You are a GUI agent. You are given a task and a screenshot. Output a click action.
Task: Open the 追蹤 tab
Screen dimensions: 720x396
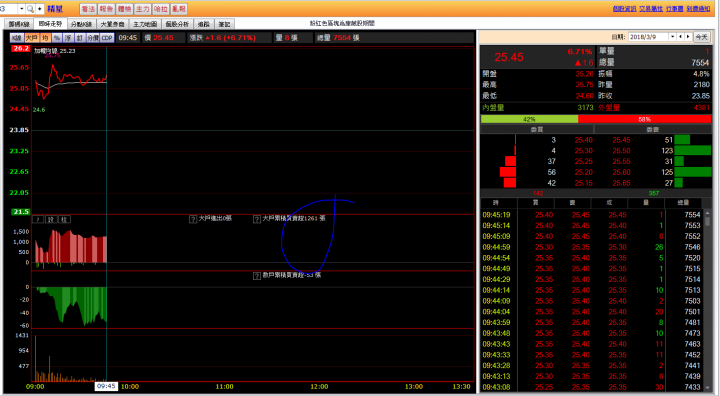tap(203, 24)
